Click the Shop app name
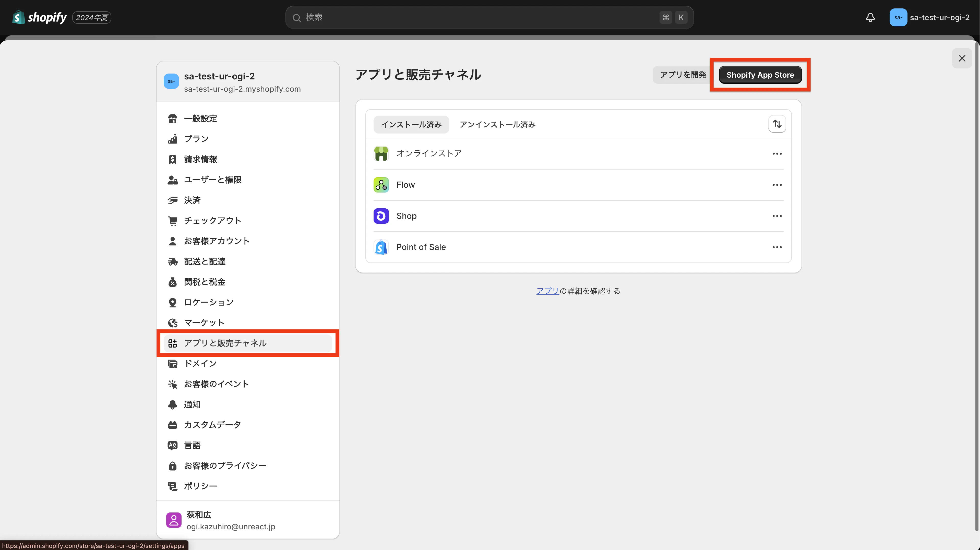980x550 pixels. click(406, 216)
